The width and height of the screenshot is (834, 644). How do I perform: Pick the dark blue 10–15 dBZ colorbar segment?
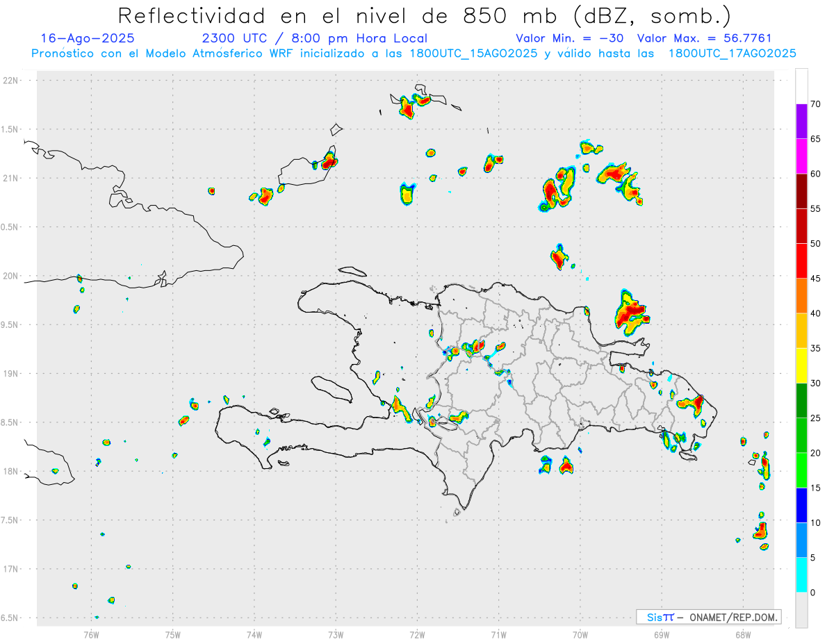click(x=801, y=506)
